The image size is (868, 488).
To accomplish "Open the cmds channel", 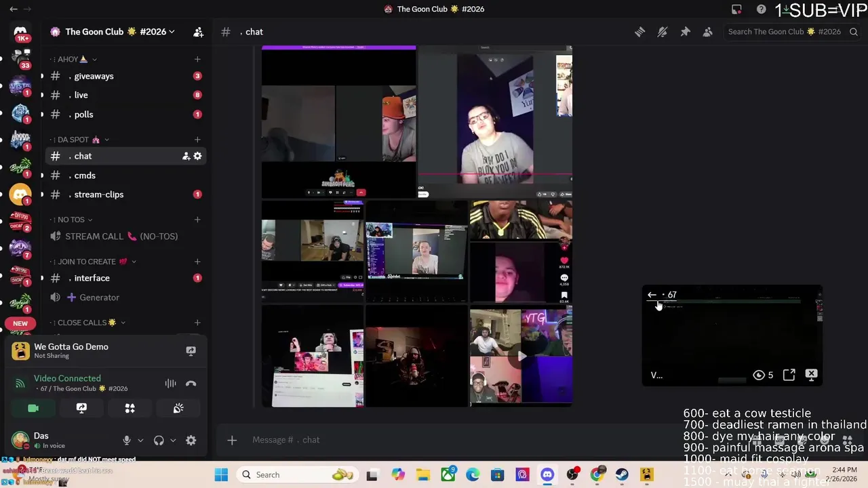I will pyautogui.click(x=125, y=176).
